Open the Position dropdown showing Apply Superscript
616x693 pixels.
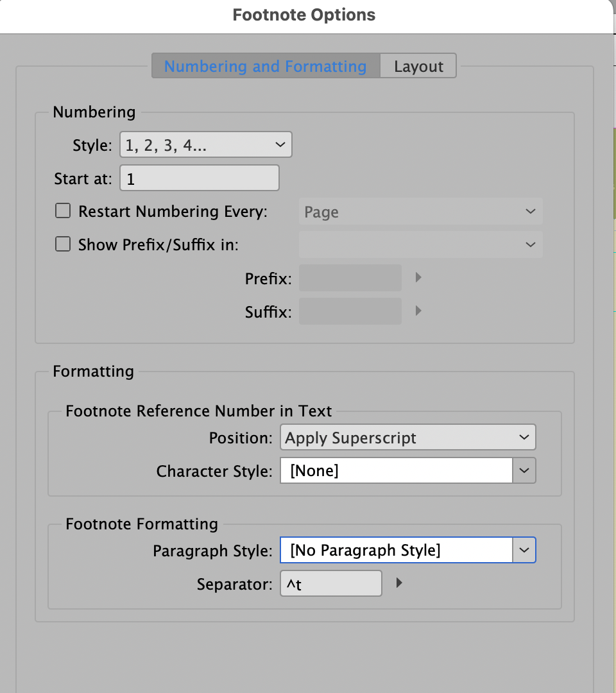point(408,437)
